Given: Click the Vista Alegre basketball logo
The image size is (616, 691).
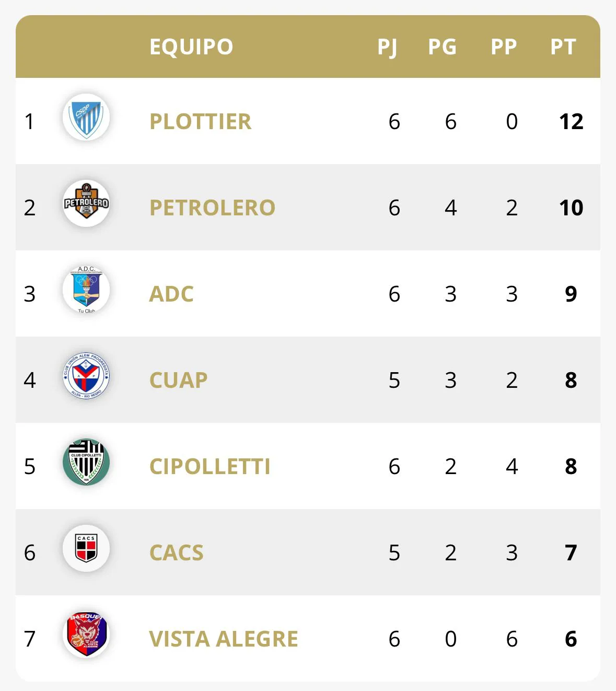Looking at the screenshot, I should coord(86,635).
